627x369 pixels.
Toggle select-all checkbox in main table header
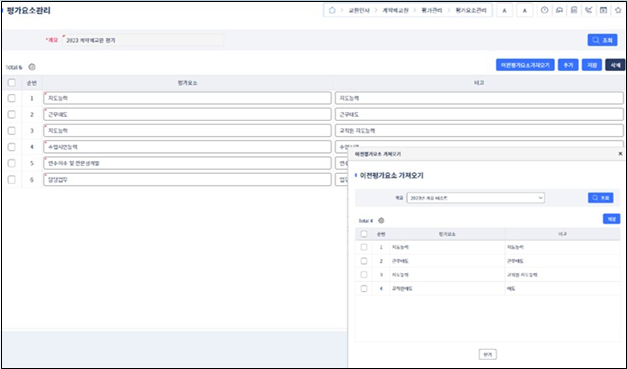pos(12,83)
